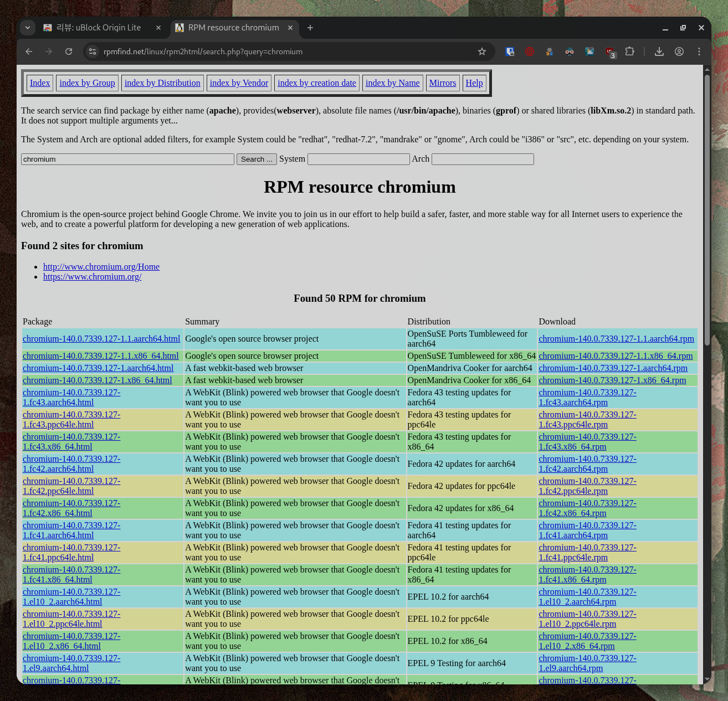This screenshot has height=701, width=728.
Task: Download the fc42.aarch64.rpm file
Action: (x=587, y=464)
